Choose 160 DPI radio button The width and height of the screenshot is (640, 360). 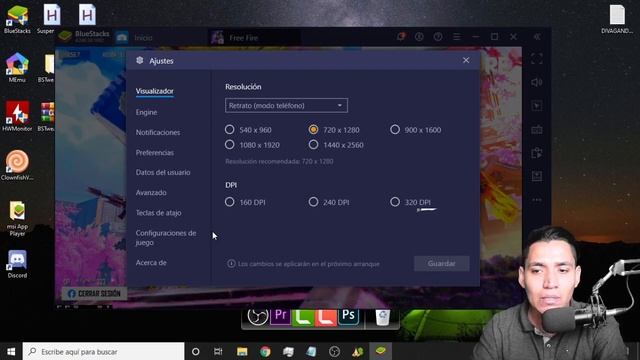[230, 202]
